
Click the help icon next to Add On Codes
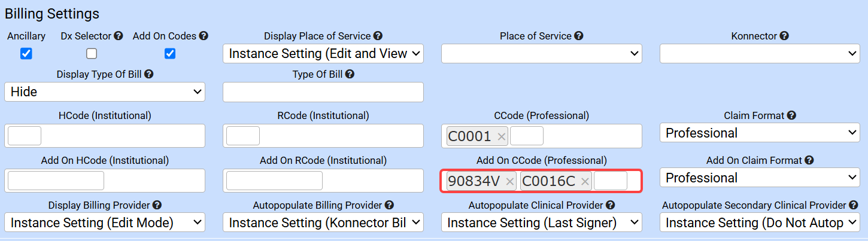pos(204,36)
